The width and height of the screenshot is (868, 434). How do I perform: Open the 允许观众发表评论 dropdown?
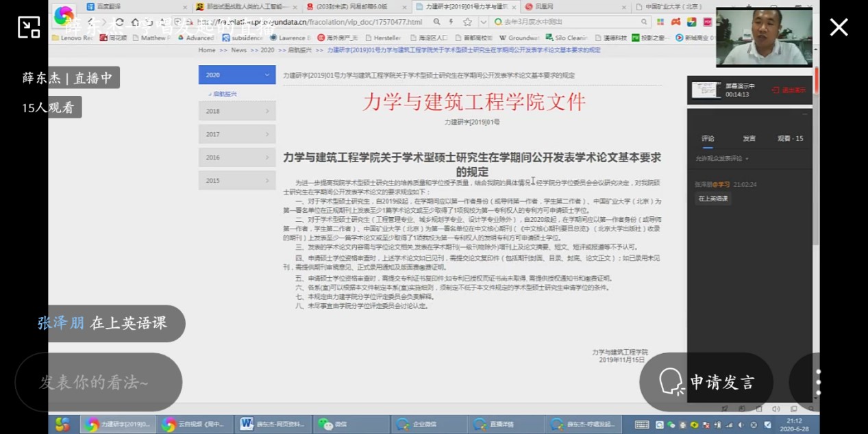[x=722, y=158]
